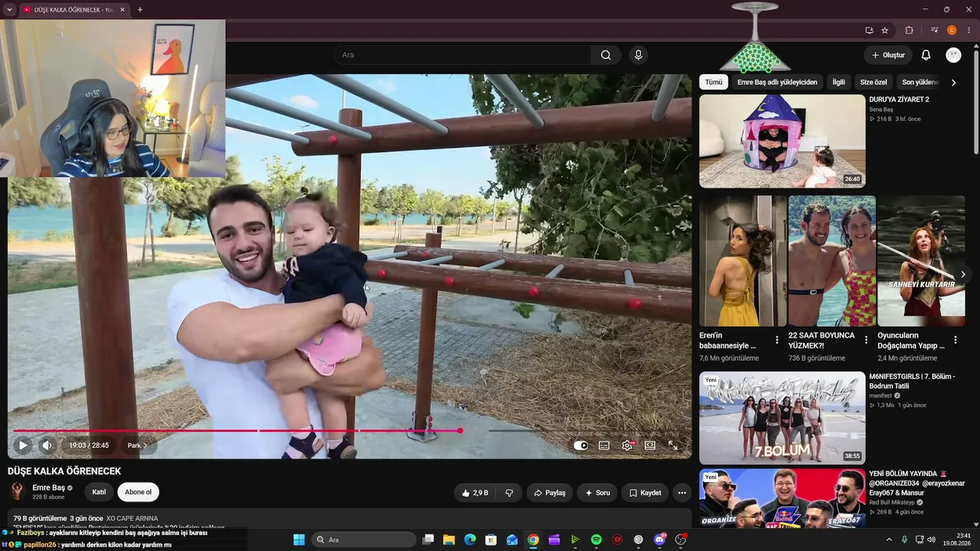
Task: Dislike the video
Action: (509, 493)
